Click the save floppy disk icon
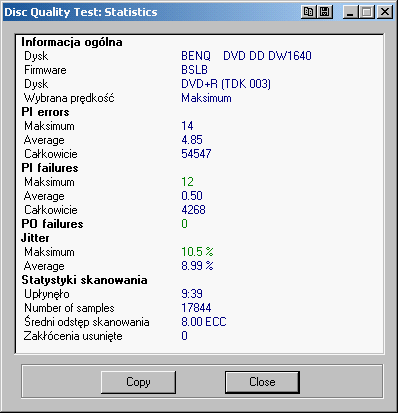 (x=325, y=12)
